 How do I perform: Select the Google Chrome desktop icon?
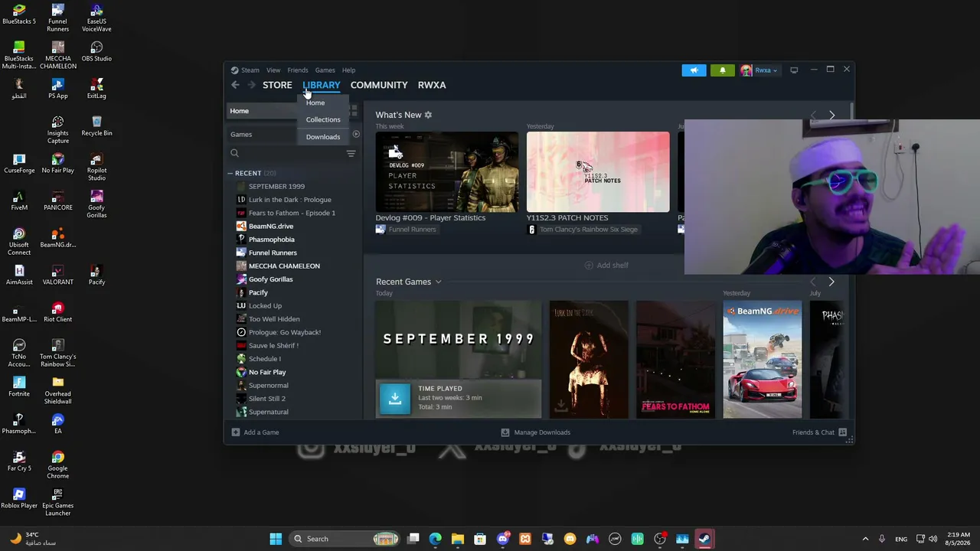(58, 465)
